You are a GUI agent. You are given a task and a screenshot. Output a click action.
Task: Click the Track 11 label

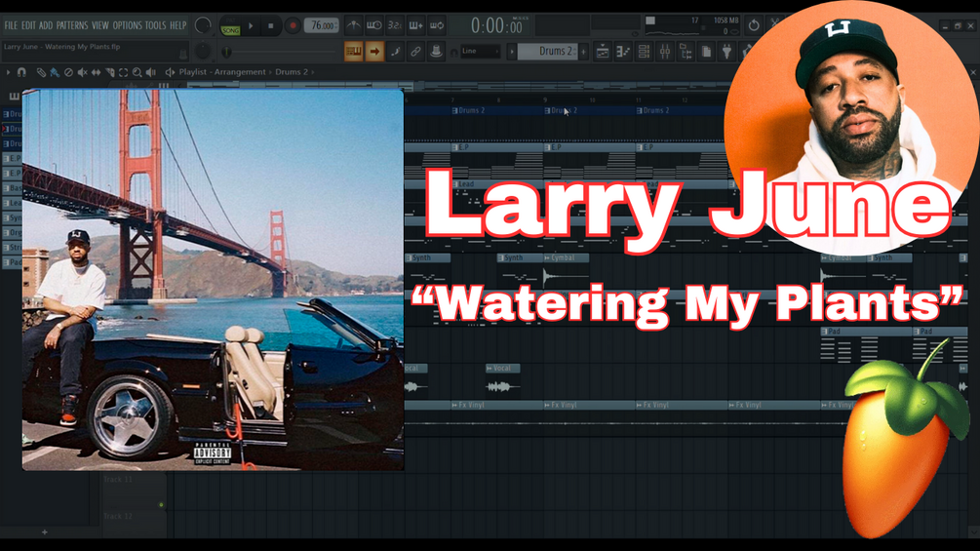[118, 480]
